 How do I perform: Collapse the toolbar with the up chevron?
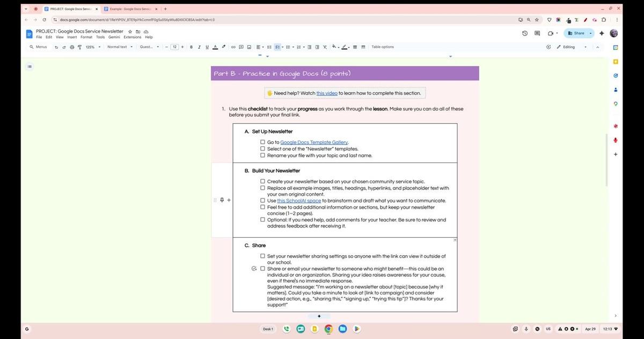[x=597, y=47]
